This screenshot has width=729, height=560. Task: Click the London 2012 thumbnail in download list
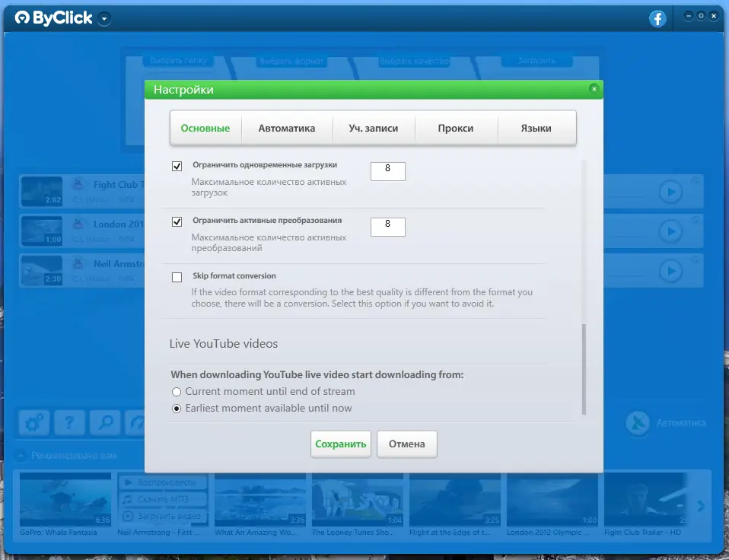coord(42,231)
